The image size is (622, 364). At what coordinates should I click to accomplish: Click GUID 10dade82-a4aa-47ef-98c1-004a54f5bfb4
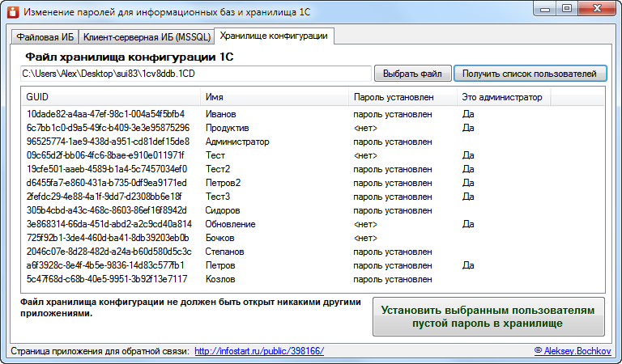pos(105,114)
